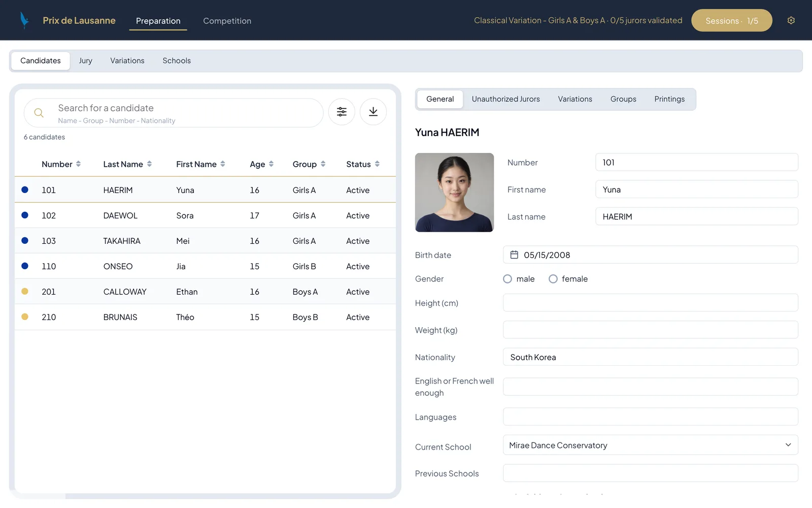
Task: Select the female gender radio button
Action: [553, 279]
